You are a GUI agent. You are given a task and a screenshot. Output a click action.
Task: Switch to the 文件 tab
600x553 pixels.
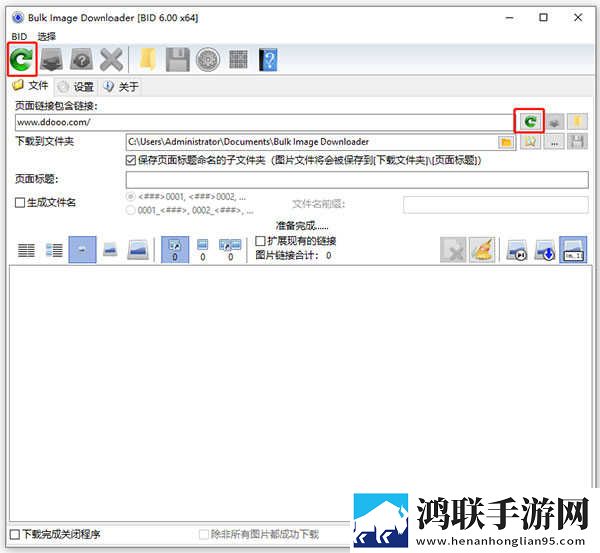(31, 85)
